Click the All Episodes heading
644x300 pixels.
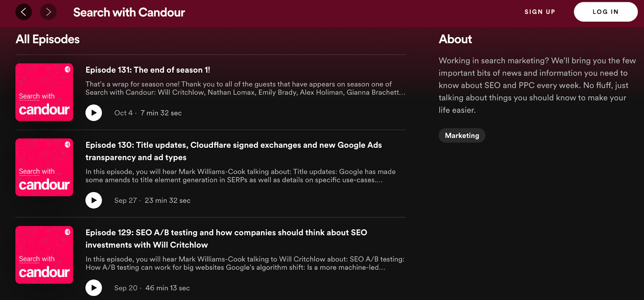pos(47,39)
